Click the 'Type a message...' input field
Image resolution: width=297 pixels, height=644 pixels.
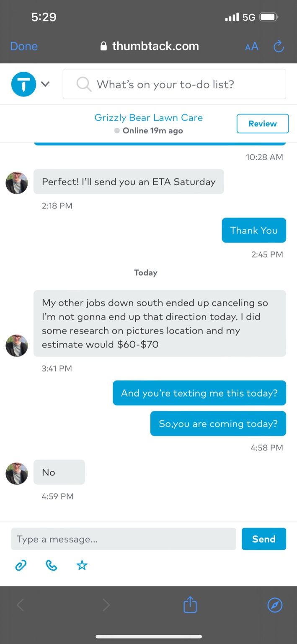[124, 539]
